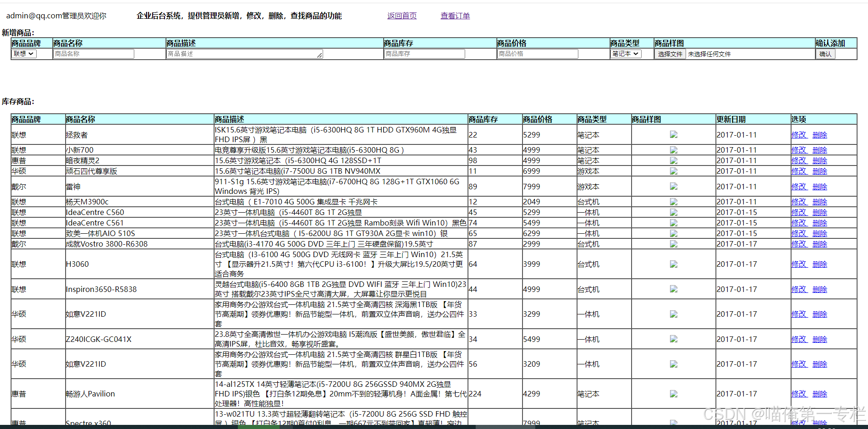Click 删除 for the IdeaCentre C561 row

click(820, 223)
